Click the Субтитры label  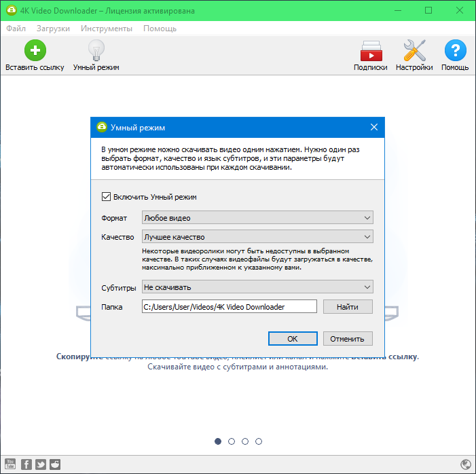(118, 287)
